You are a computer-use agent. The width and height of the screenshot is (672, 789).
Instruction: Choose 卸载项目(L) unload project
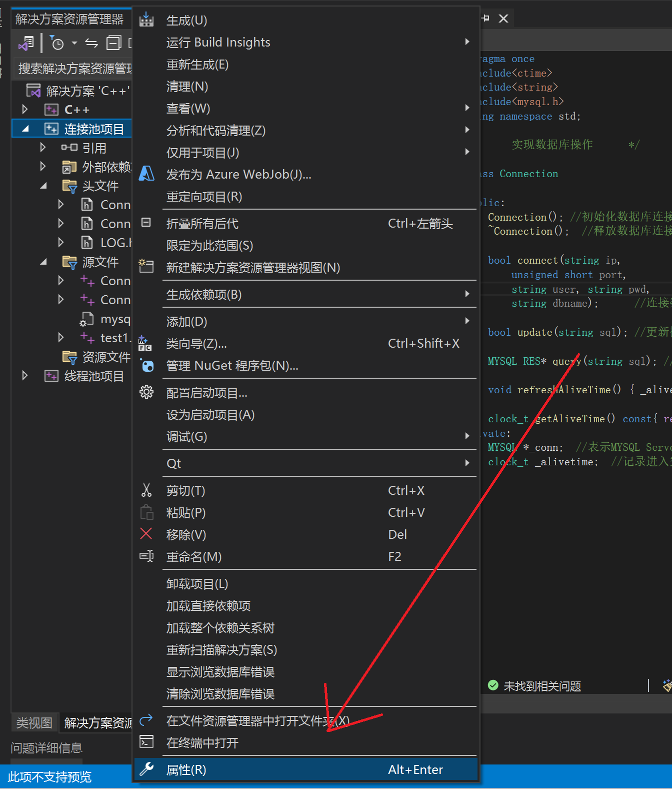(x=305, y=583)
